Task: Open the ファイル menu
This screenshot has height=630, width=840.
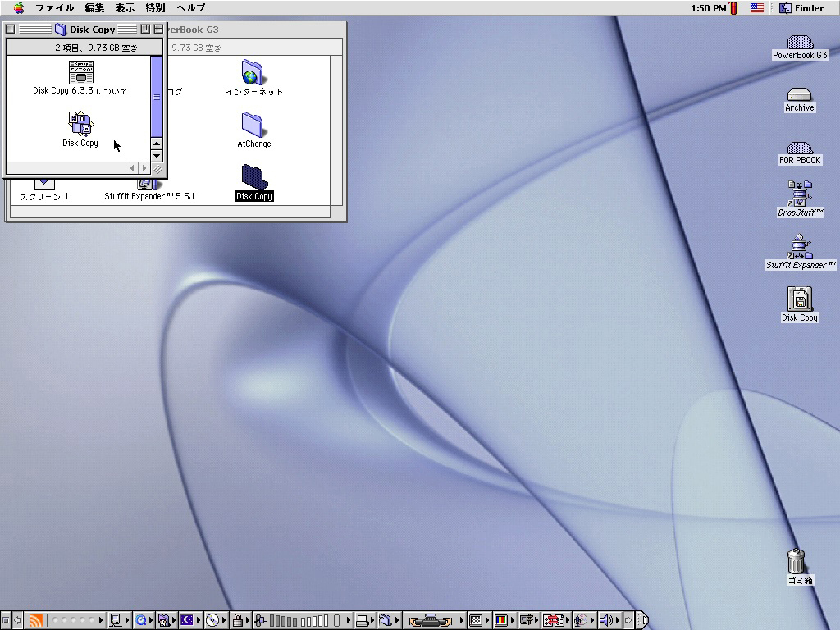Action: (x=55, y=7)
